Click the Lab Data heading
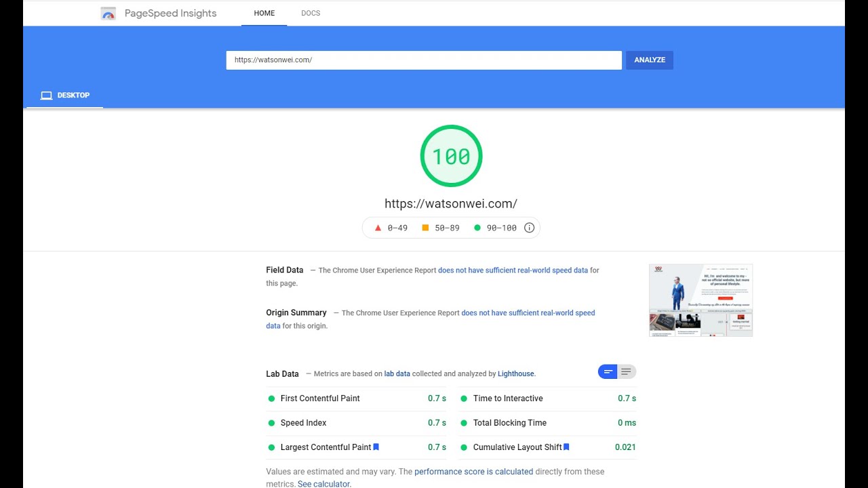This screenshot has height=488, width=868. coord(282,374)
